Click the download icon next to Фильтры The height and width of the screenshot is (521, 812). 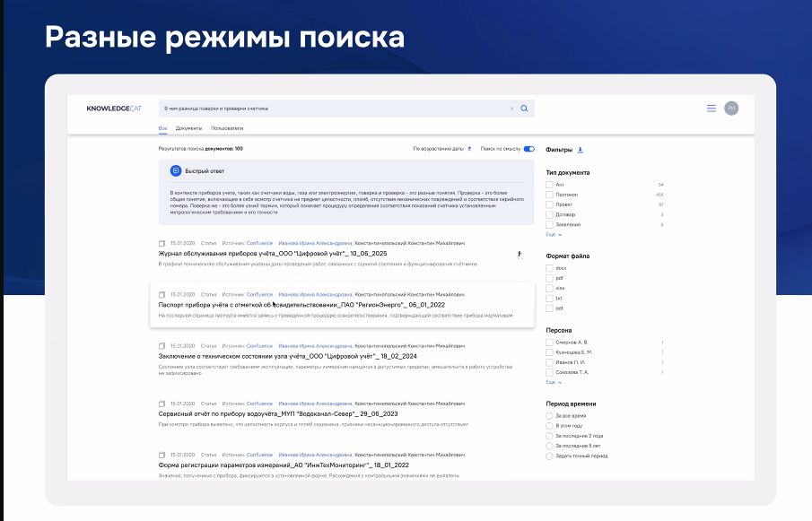point(580,150)
